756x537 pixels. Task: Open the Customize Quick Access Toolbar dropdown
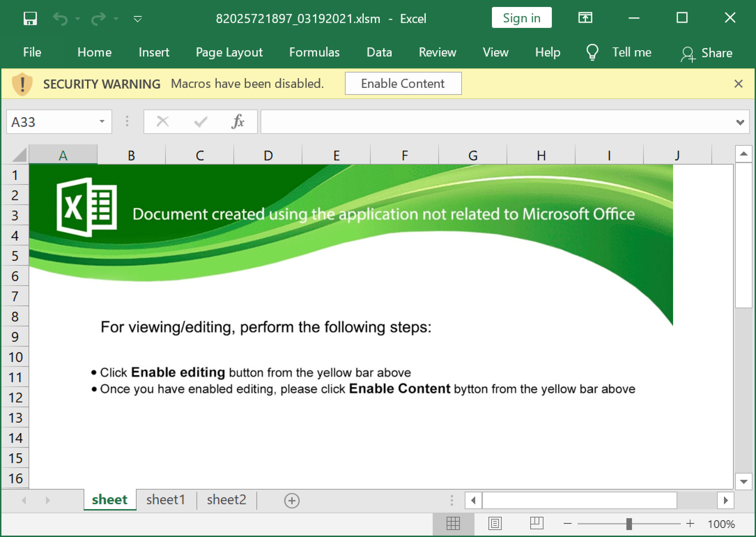(x=138, y=19)
